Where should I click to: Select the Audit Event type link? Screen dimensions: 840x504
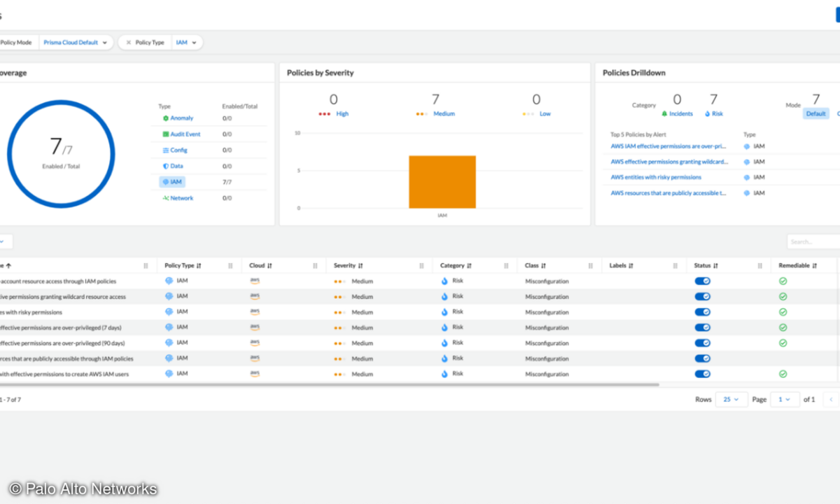(185, 134)
